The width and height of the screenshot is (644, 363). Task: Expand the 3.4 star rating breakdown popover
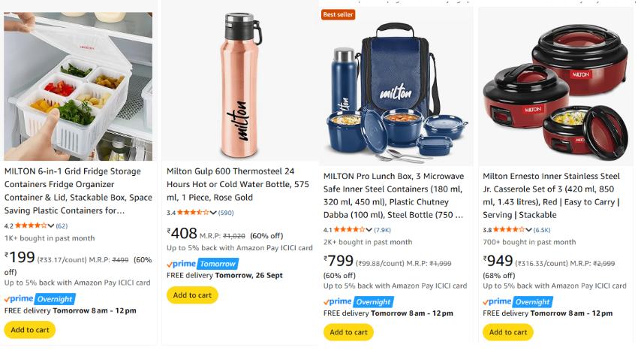point(196,213)
